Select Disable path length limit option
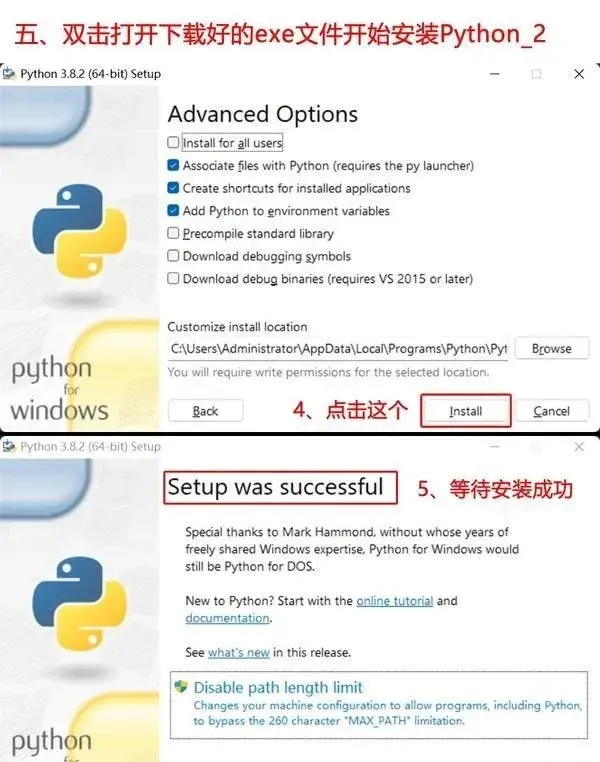The width and height of the screenshot is (600, 762). [379, 704]
